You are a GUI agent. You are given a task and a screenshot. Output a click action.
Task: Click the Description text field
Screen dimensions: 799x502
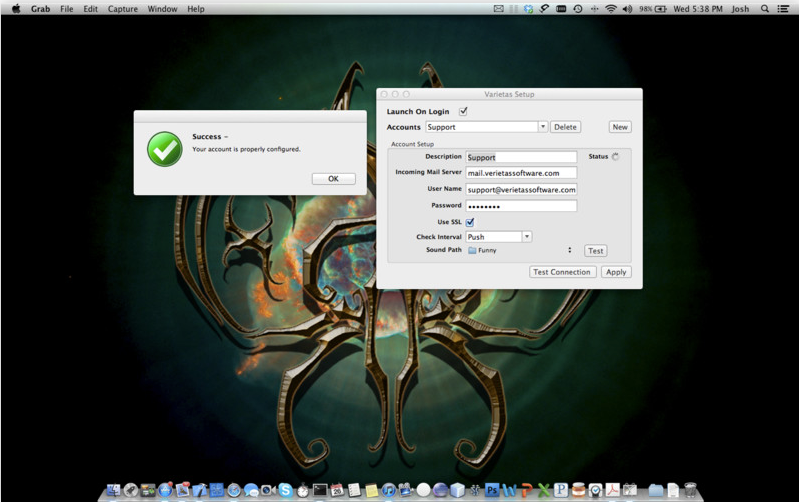(x=521, y=157)
